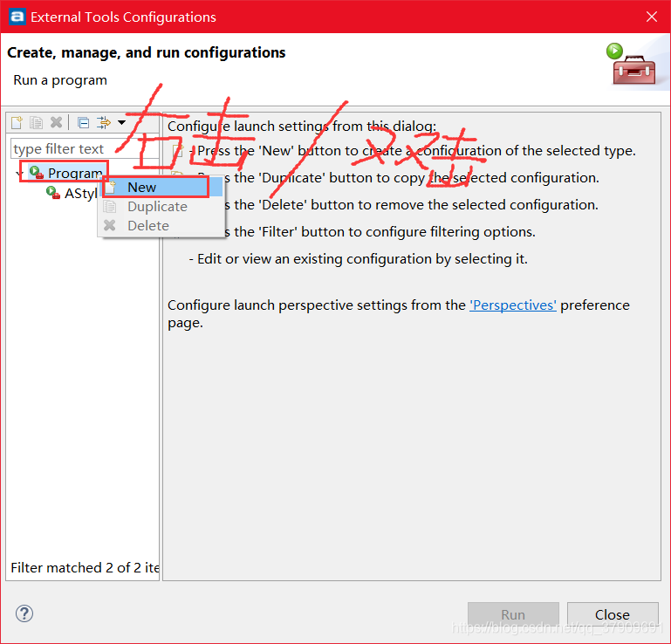Select the AStyle configuration entry
Image resolution: width=671 pixels, height=644 pixels.
[x=81, y=194]
